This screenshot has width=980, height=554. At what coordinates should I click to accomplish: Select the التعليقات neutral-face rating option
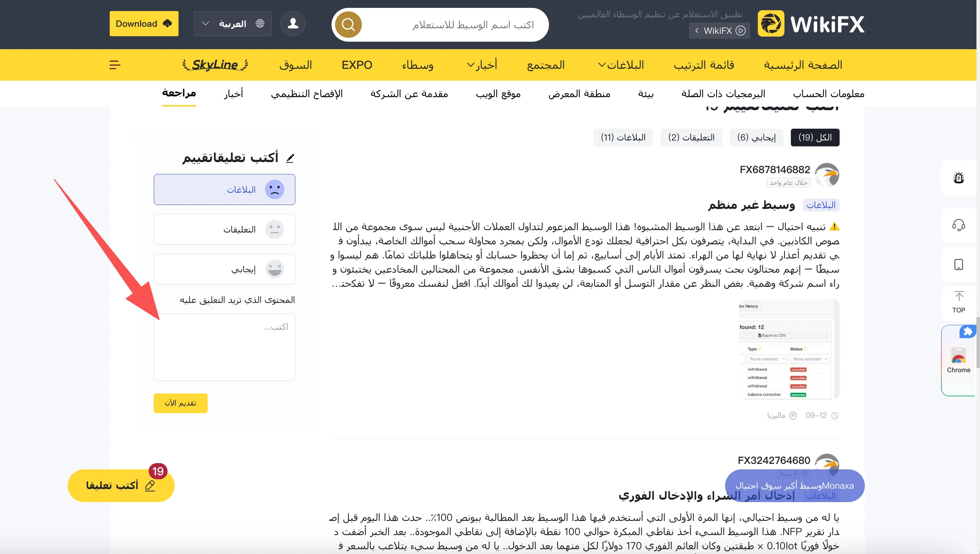tap(225, 229)
